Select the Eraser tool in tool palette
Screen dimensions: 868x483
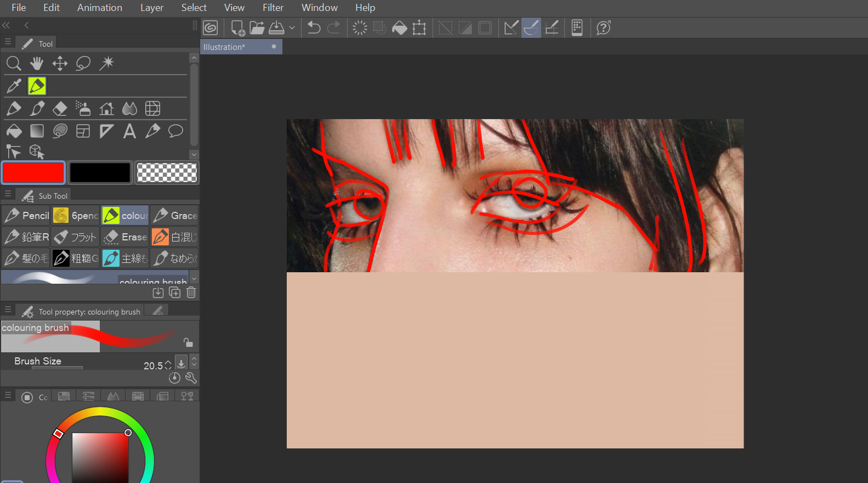coord(60,109)
